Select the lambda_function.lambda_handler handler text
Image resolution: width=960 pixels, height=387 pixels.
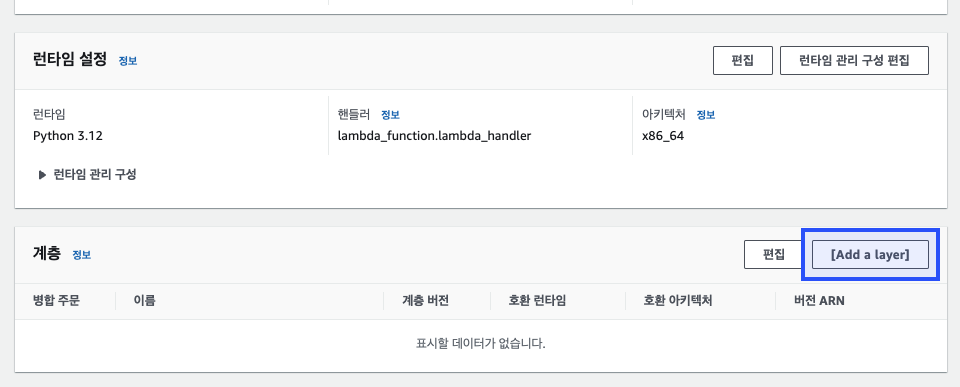434,136
